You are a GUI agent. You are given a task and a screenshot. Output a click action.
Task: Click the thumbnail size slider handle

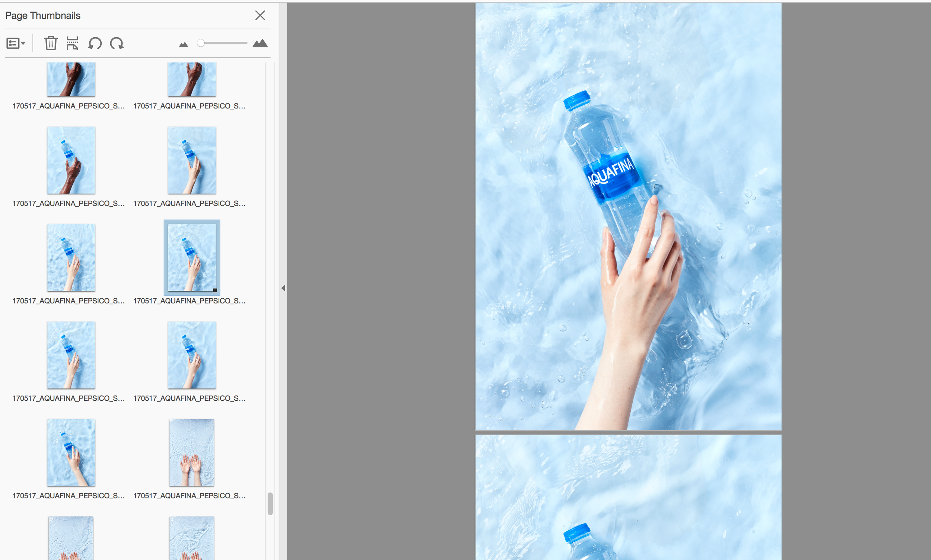coord(201,43)
